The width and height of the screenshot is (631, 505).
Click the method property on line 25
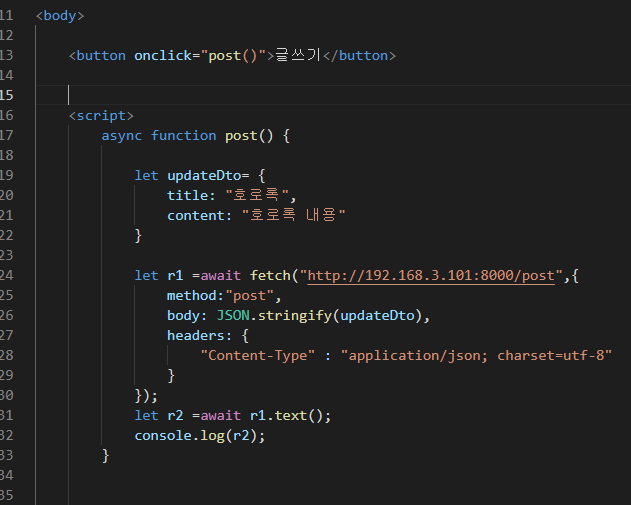192,296
